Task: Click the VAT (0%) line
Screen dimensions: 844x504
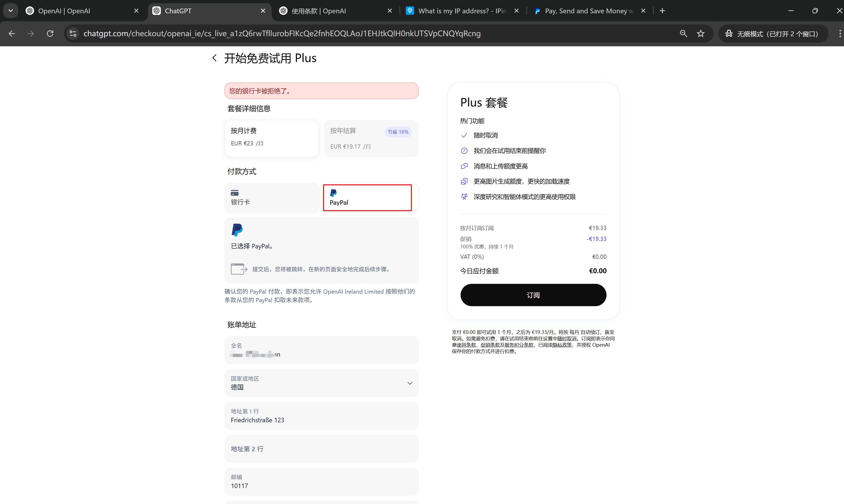Action: click(533, 257)
